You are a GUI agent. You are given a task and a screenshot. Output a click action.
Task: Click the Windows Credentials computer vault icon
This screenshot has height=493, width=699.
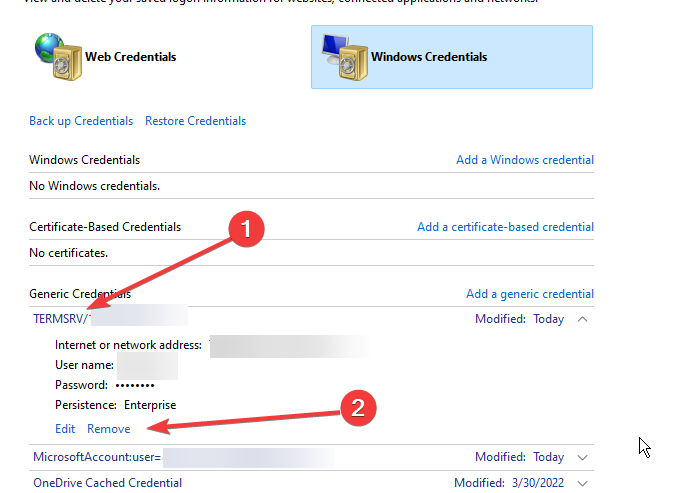point(342,56)
